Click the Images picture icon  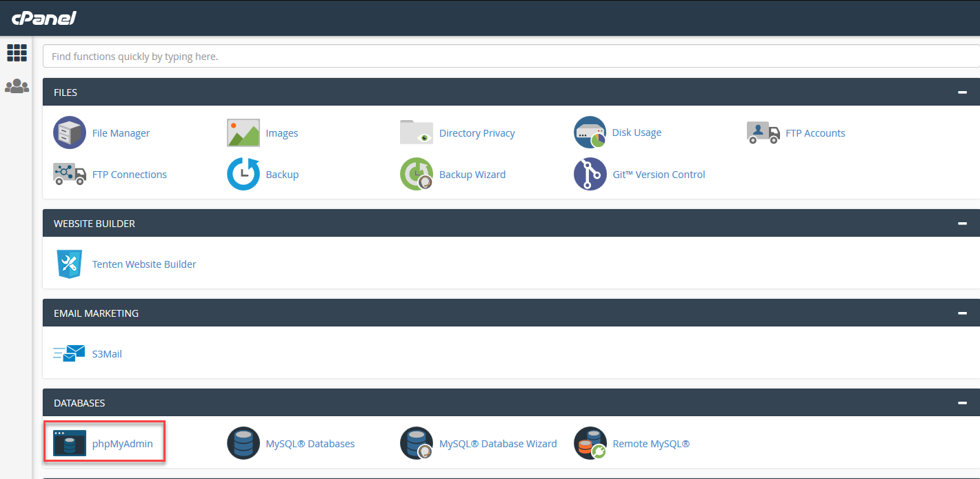point(243,133)
